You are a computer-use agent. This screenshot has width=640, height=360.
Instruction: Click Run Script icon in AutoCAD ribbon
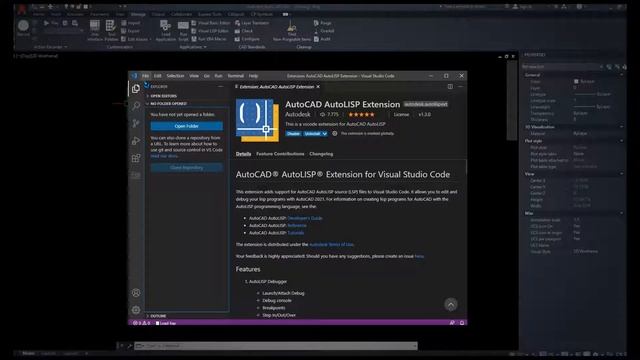(183, 31)
